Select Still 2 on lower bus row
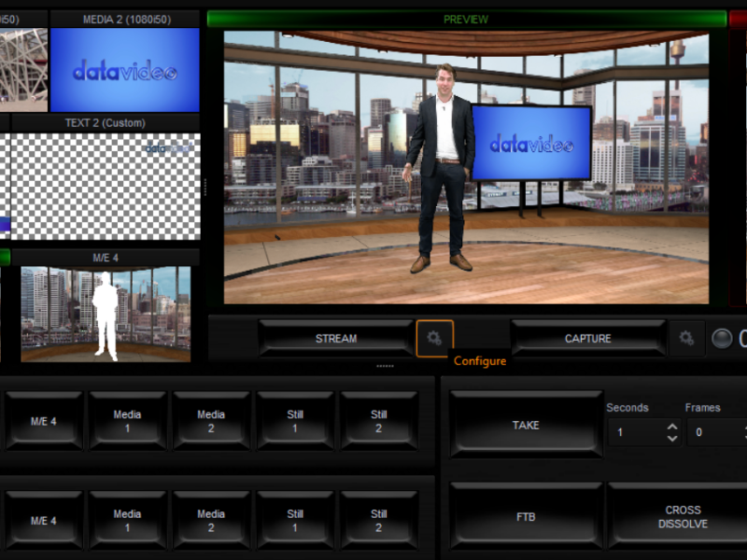Screen dimensions: 747x560 pyautogui.click(x=379, y=521)
